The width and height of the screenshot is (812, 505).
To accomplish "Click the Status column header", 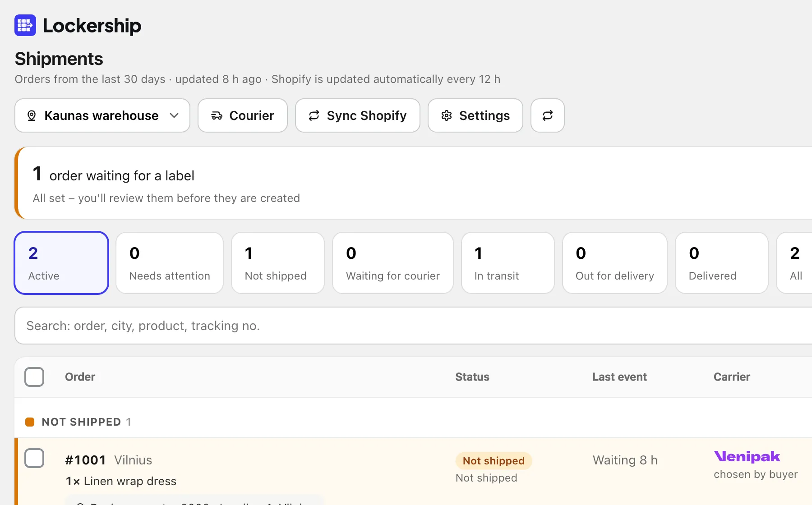I will pos(472,377).
